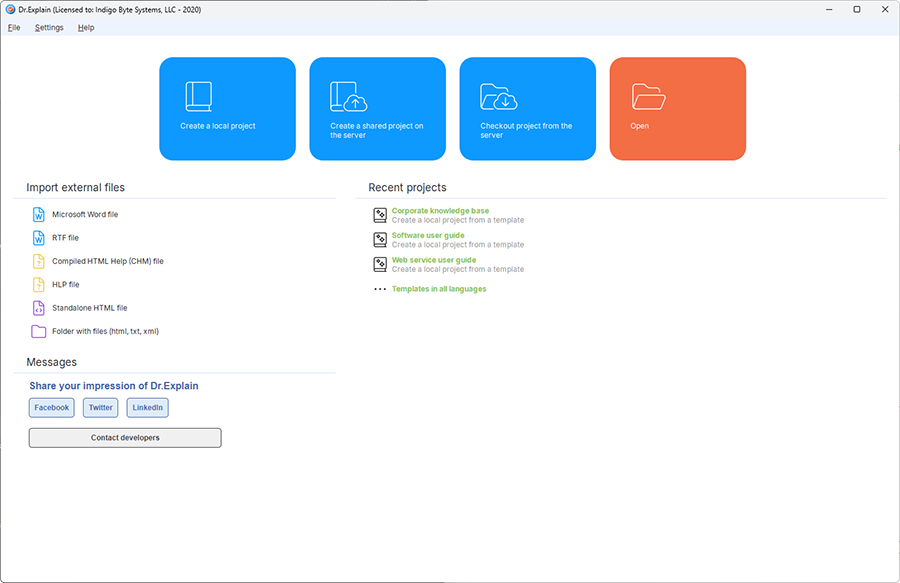Click description under Software user guide

458,245
